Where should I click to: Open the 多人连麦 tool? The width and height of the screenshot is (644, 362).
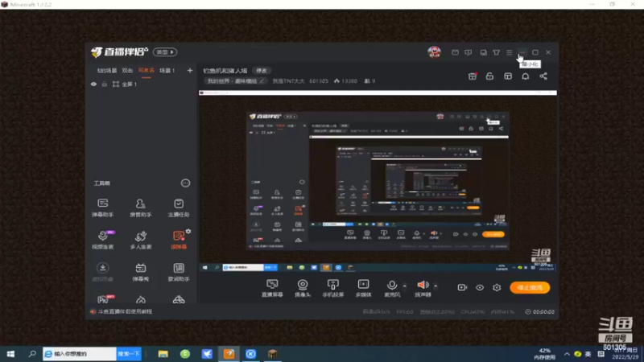140,240
